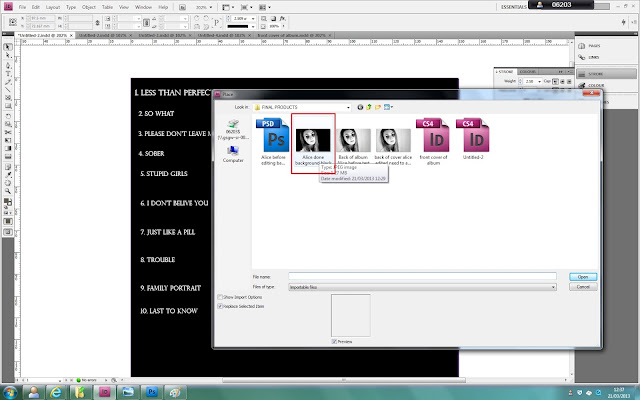Toggle the Preview checkbox

[334, 342]
